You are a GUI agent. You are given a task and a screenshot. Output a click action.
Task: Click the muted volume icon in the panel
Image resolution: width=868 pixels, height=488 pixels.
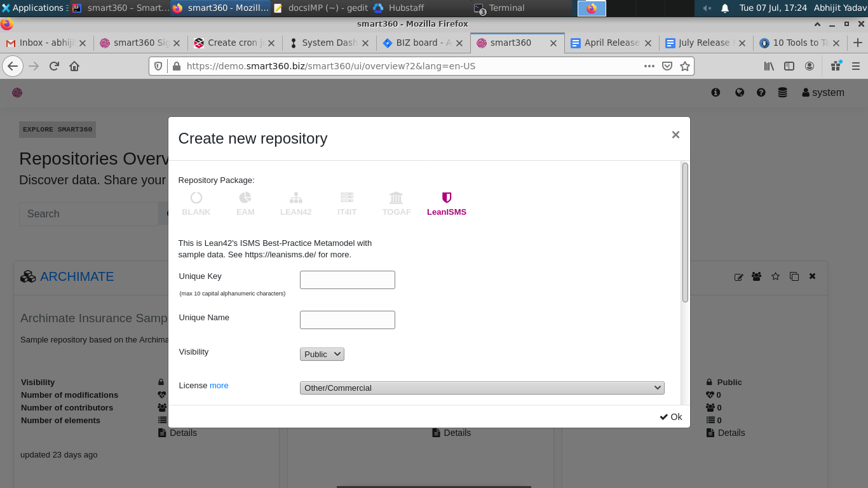[x=707, y=8]
